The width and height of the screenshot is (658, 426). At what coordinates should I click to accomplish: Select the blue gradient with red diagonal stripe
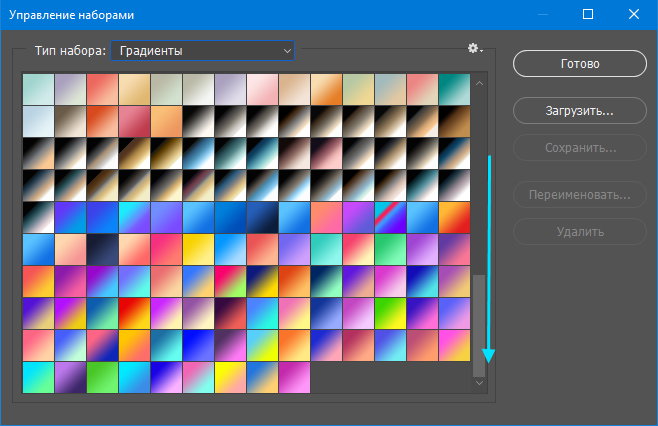click(390, 217)
